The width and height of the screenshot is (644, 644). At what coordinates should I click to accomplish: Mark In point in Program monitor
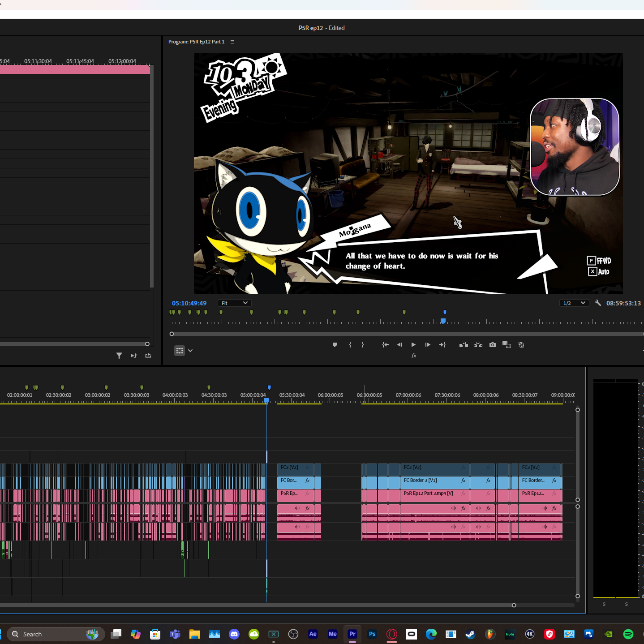[x=350, y=345]
